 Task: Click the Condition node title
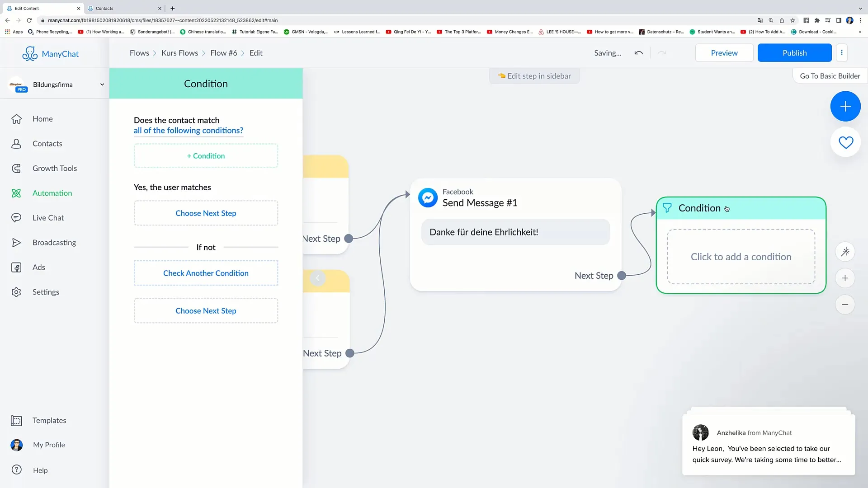[x=699, y=208]
